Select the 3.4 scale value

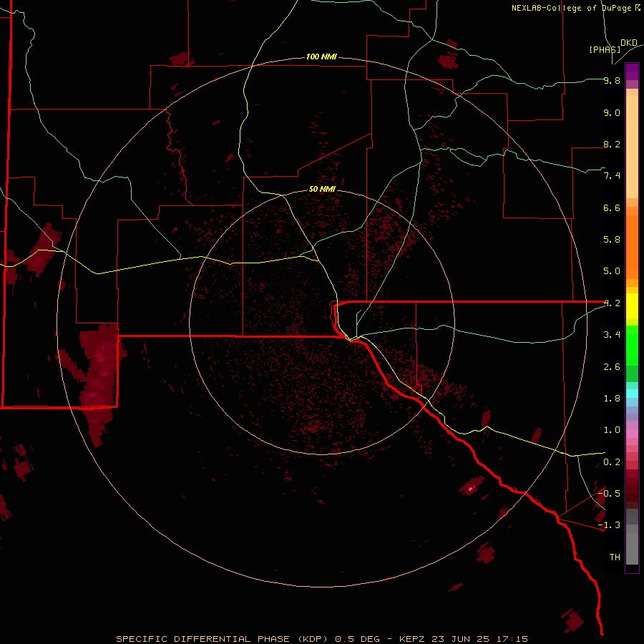click(612, 335)
